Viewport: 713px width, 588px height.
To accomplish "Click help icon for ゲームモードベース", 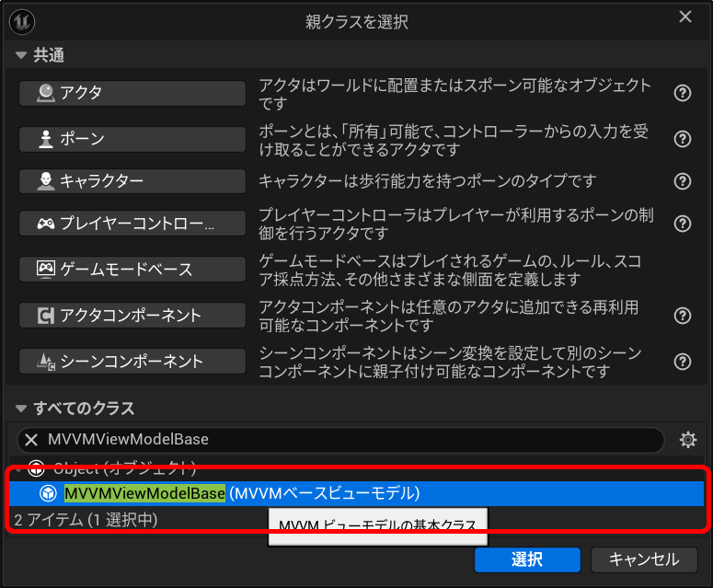I will pos(683,270).
